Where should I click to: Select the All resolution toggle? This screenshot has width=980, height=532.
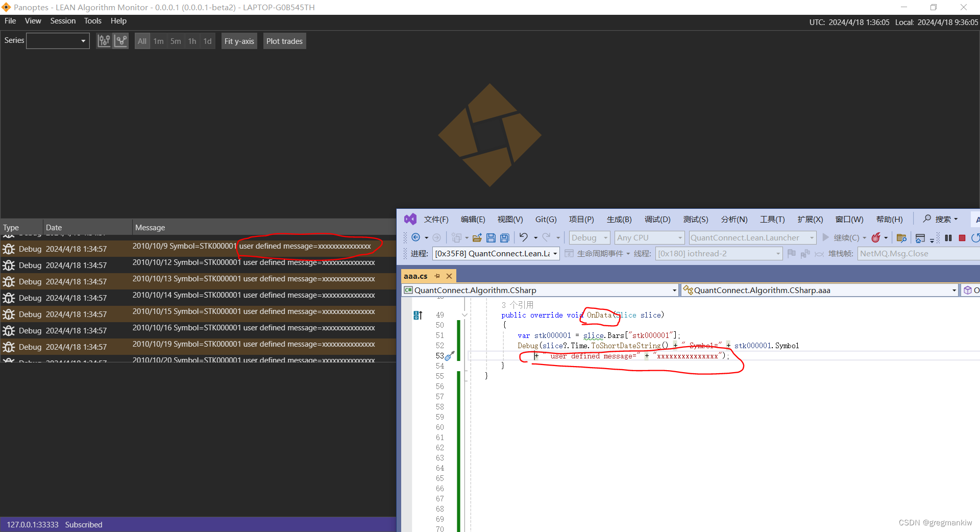point(142,41)
